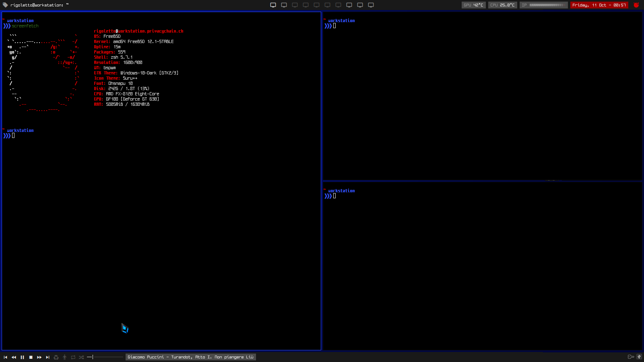Click the person-shaped icon in the player bar
644x362 pixels.
(64, 357)
